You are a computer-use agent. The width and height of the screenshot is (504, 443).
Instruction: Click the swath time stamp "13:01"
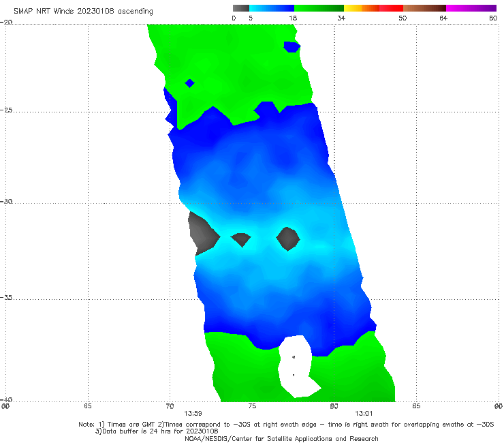(364, 414)
